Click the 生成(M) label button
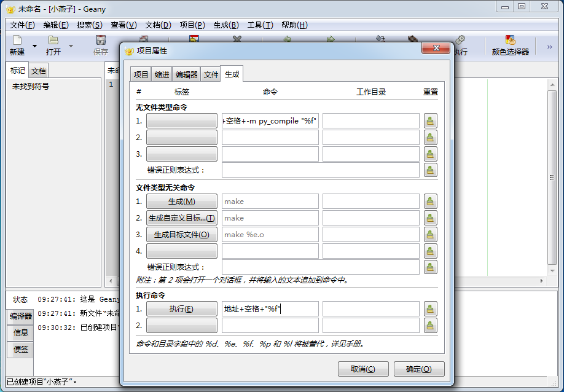564x392 pixels. pos(182,202)
